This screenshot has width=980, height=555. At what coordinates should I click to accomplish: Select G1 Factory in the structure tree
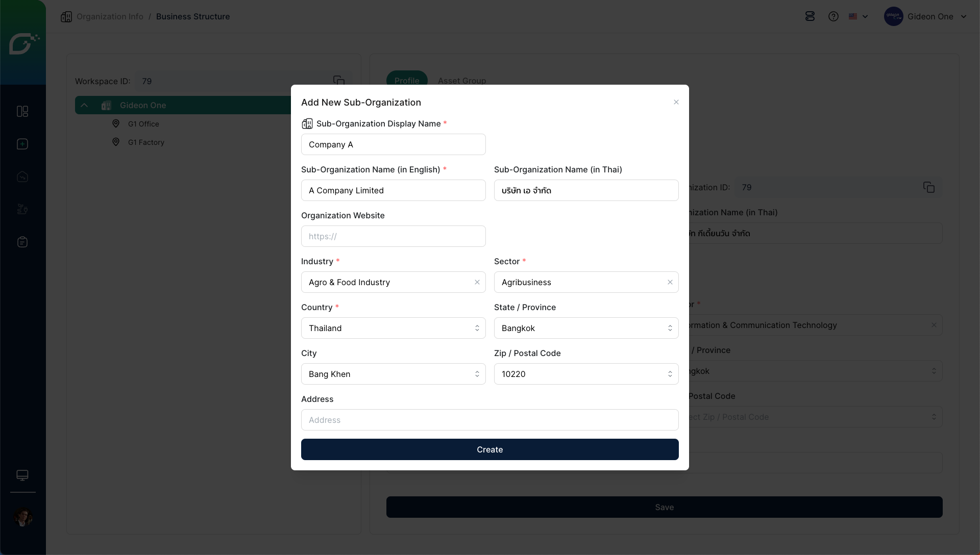[x=146, y=142]
